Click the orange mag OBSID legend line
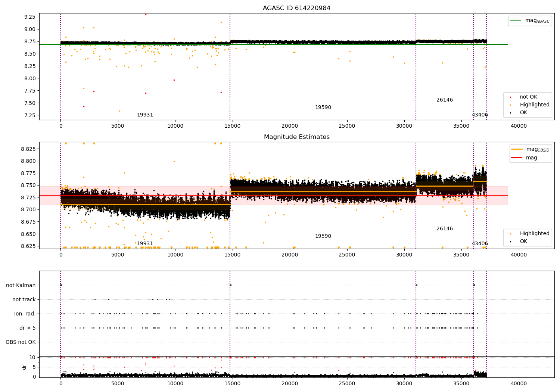This screenshot has width=560, height=392. (517, 149)
